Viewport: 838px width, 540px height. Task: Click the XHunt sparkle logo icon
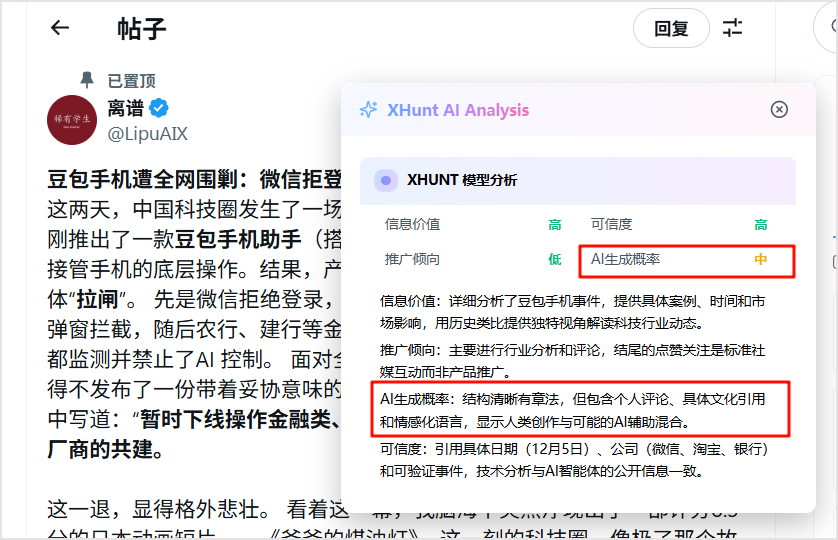coord(368,110)
